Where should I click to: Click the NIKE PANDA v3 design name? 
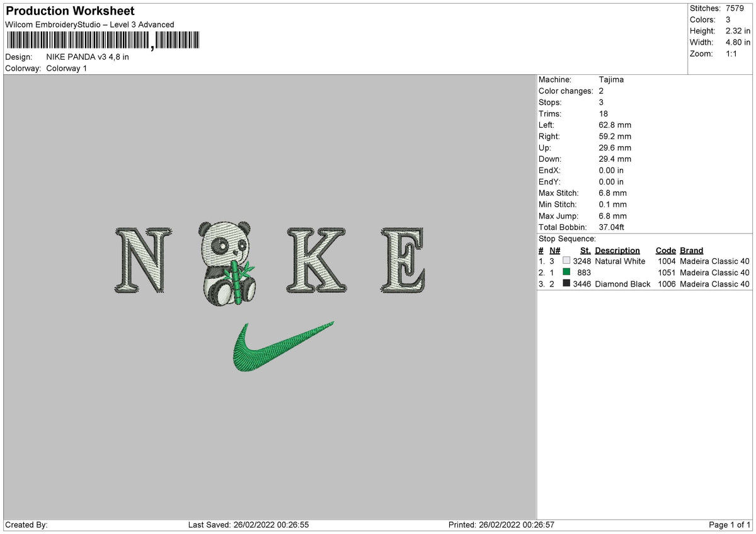(x=87, y=57)
